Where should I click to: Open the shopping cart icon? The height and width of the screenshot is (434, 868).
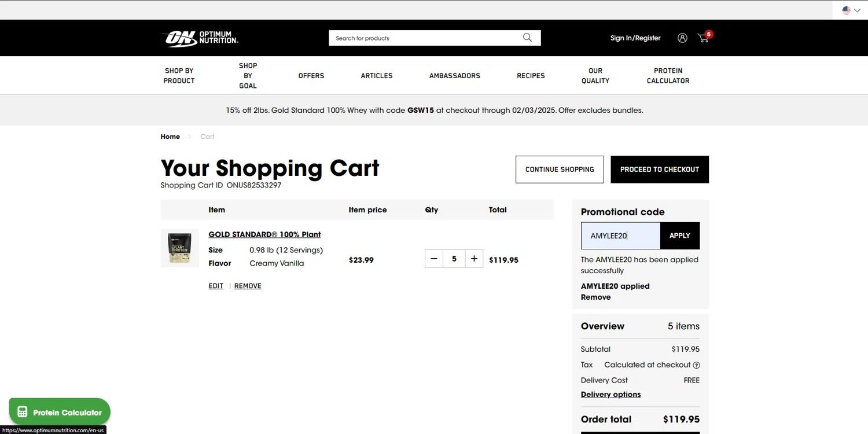tap(704, 38)
